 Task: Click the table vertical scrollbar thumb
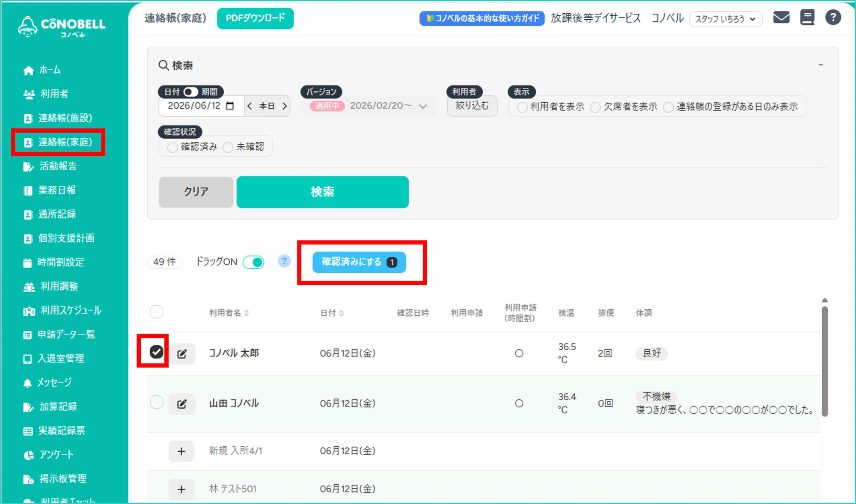point(825,362)
